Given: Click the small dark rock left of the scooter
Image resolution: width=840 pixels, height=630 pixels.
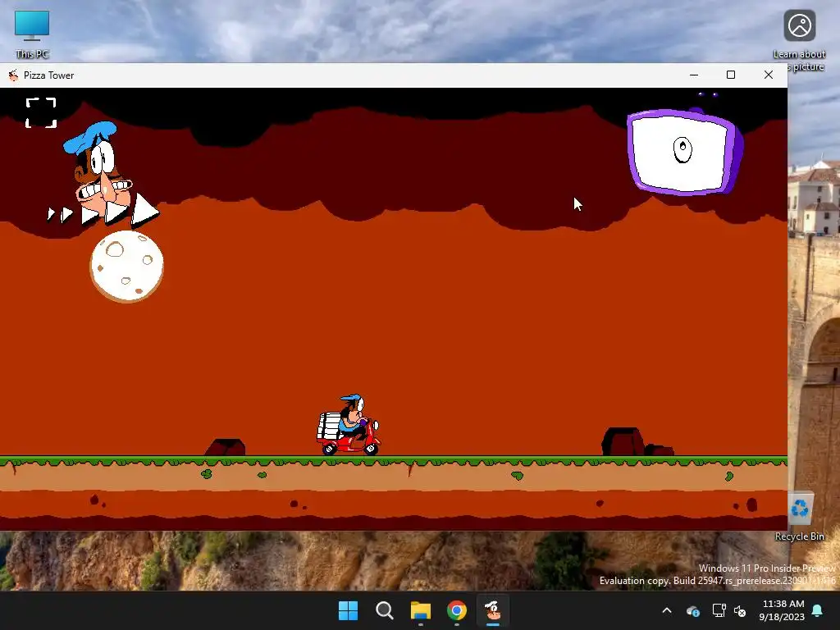Looking at the screenshot, I should coord(226,447).
